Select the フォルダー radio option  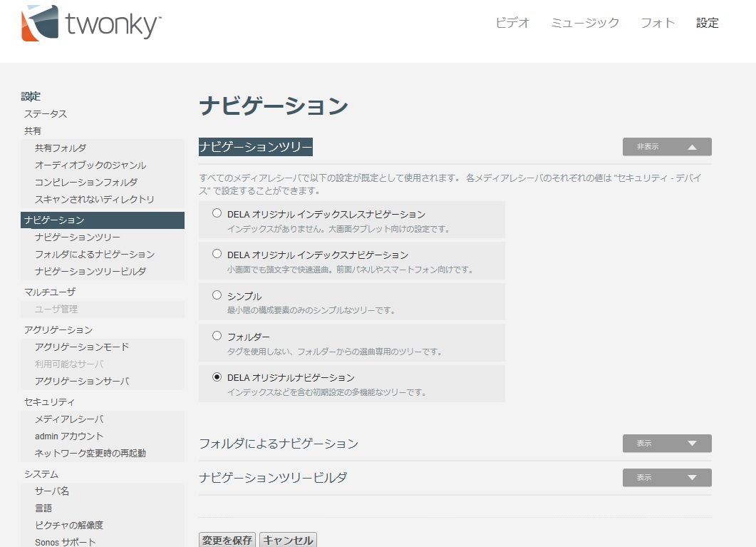[217, 336]
